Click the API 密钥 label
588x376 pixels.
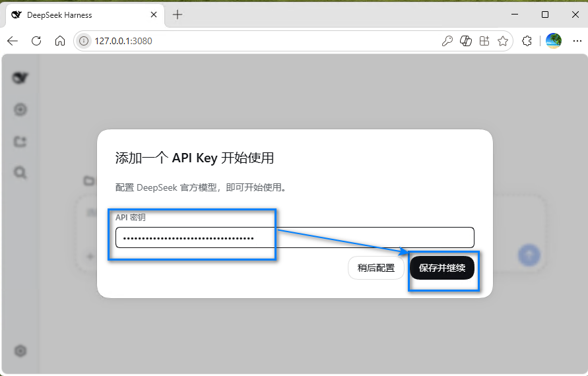[x=131, y=218]
